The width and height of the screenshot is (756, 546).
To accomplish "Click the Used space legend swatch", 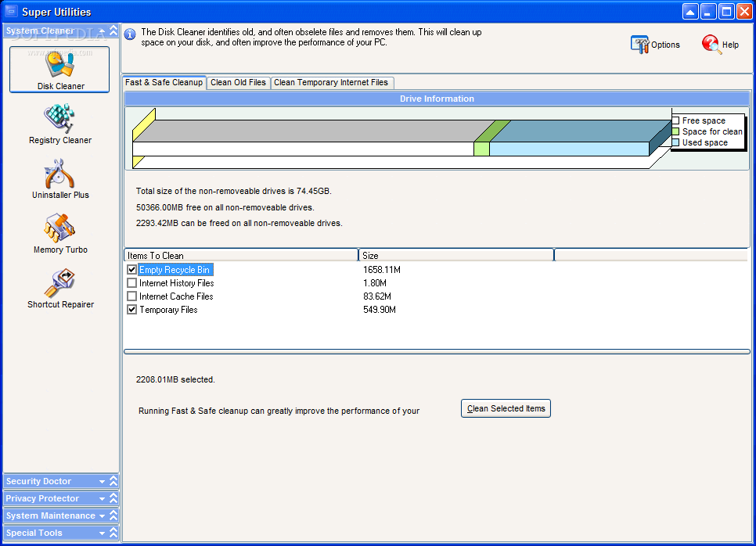I will click(676, 142).
